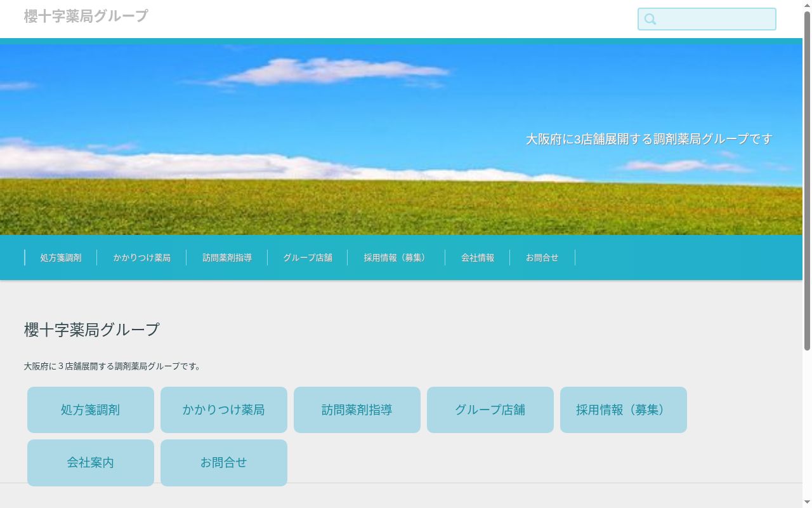Click the page's vertical scrollbar thumb
812x508 pixels.
pos(807,180)
